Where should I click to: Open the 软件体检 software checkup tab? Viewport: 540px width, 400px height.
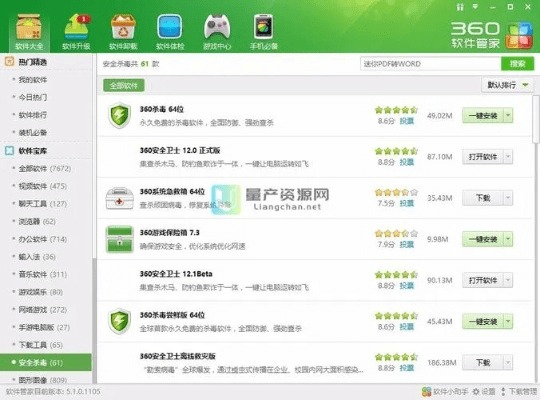tap(170, 32)
